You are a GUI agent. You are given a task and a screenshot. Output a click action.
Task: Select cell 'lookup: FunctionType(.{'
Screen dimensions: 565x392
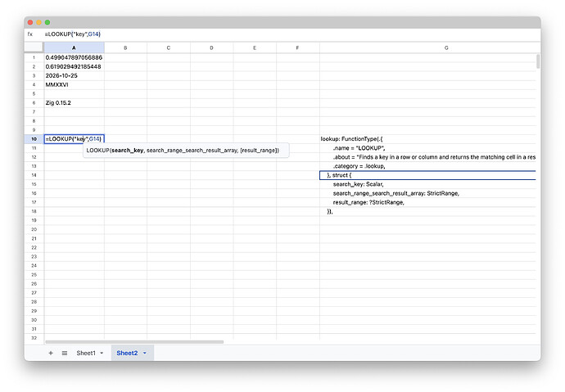click(x=427, y=139)
